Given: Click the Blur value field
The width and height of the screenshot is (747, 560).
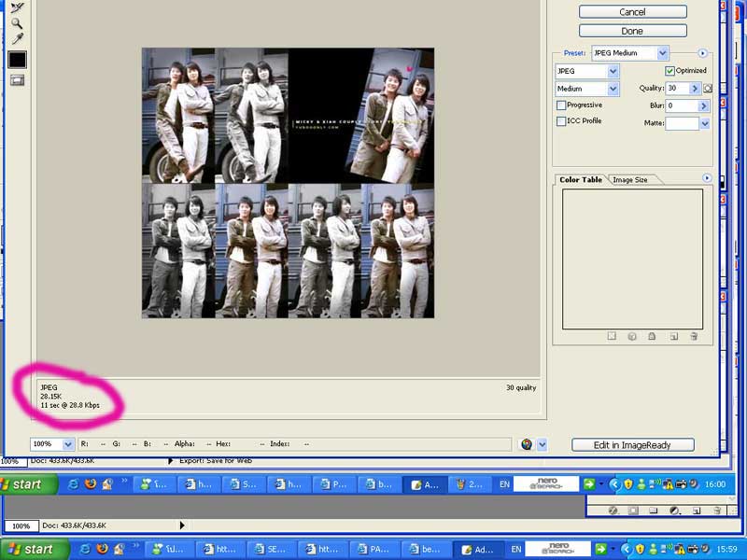Looking at the screenshot, I should 682,105.
